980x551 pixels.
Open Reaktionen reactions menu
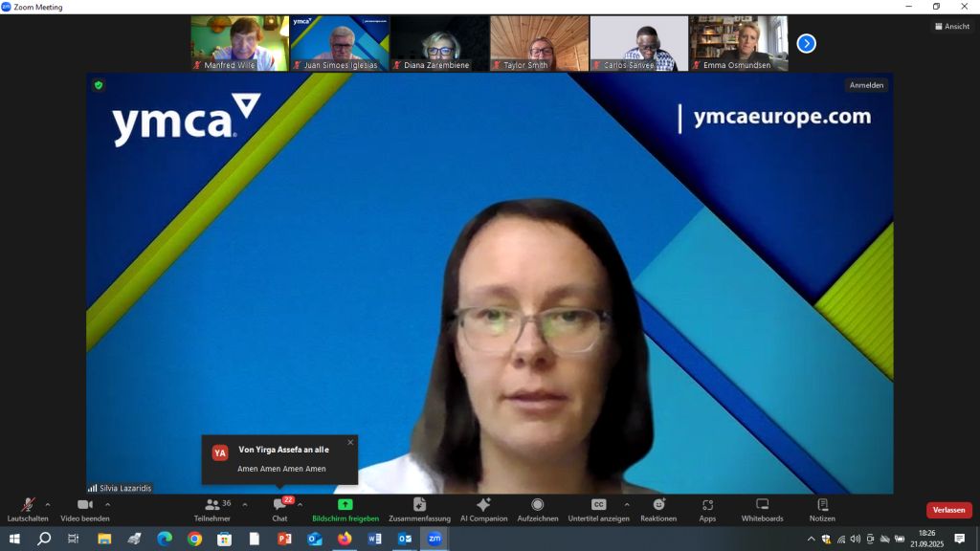[x=658, y=510]
